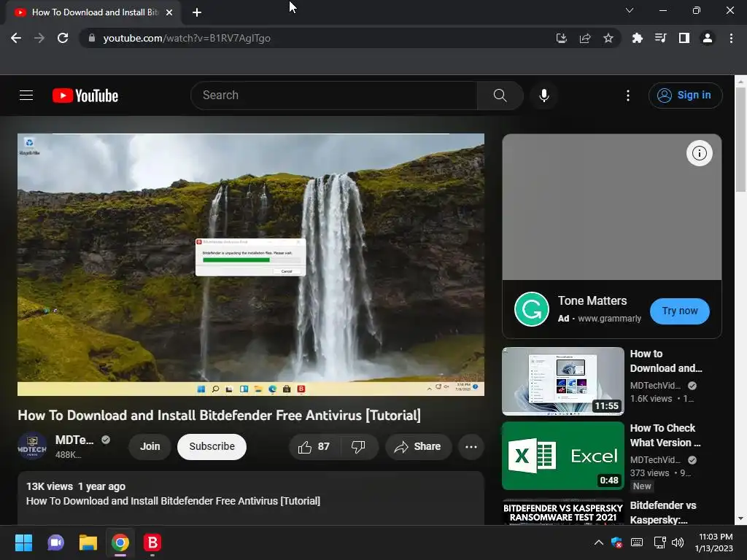Show hidden system tray icons

pos(599,542)
